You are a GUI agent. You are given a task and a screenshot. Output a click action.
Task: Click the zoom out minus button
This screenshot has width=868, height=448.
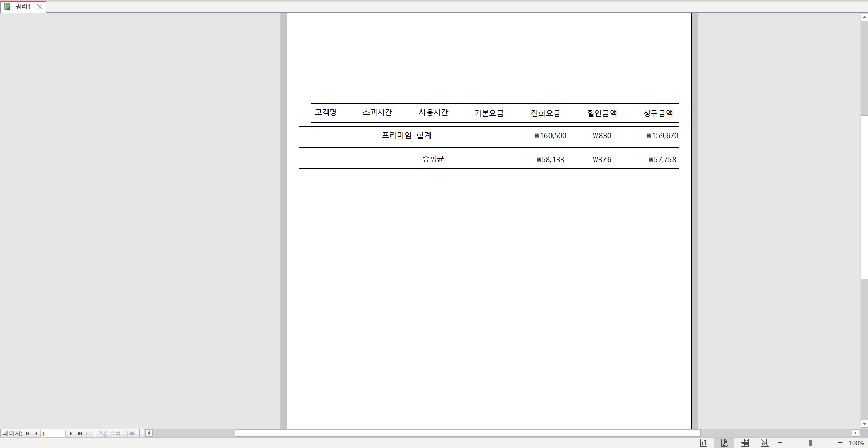[780, 443]
